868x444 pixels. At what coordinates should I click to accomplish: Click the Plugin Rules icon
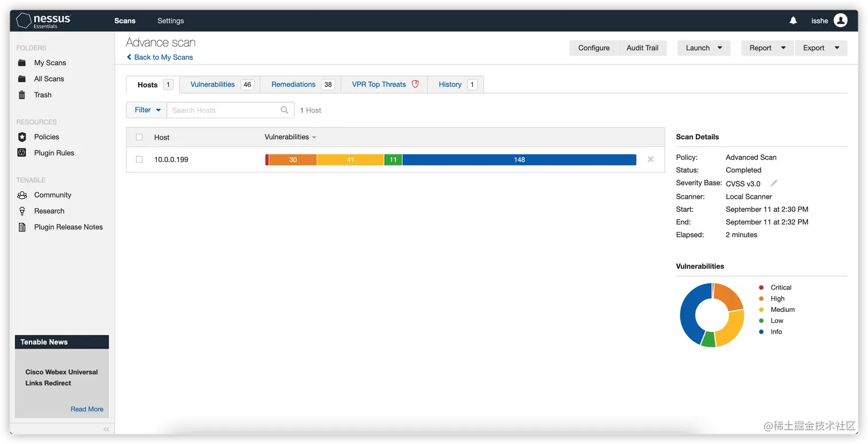pos(22,153)
